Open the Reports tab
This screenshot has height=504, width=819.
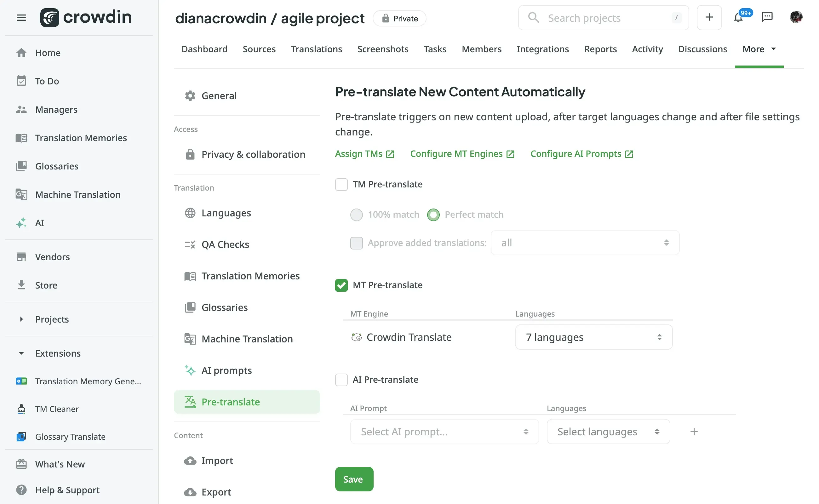tap(600, 49)
